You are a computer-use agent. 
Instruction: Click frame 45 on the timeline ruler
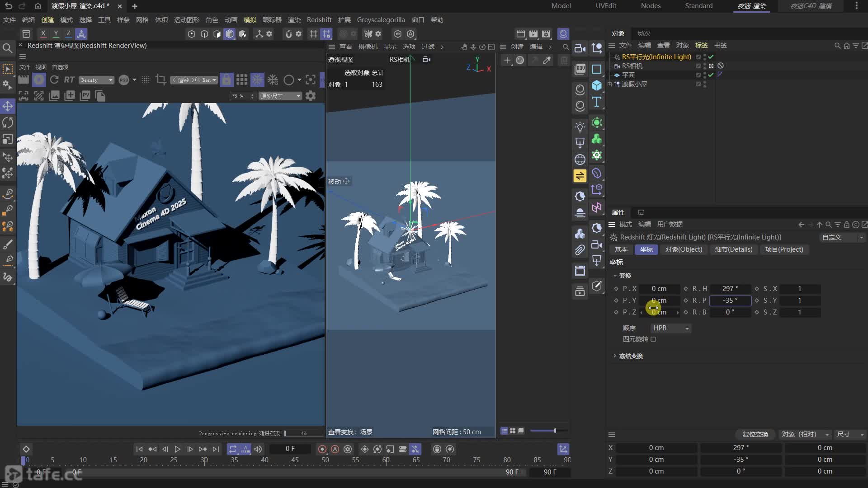click(295, 460)
